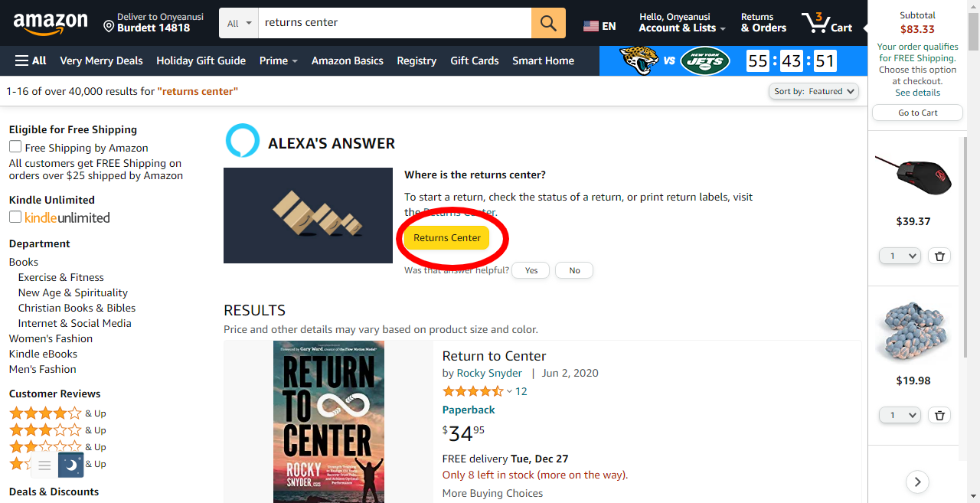Open the All hamburger menu
The width and height of the screenshot is (980, 503).
(31, 60)
